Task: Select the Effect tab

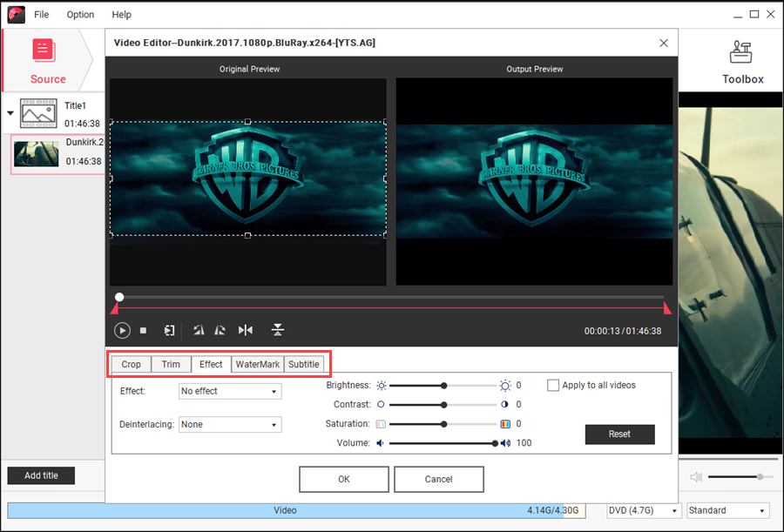Action: coord(211,365)
